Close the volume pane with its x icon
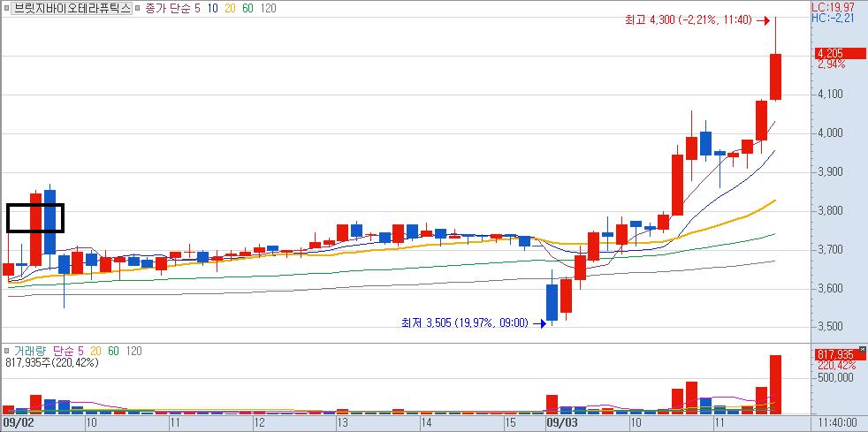This screenshot has height=432, width=868. point(862,349)
